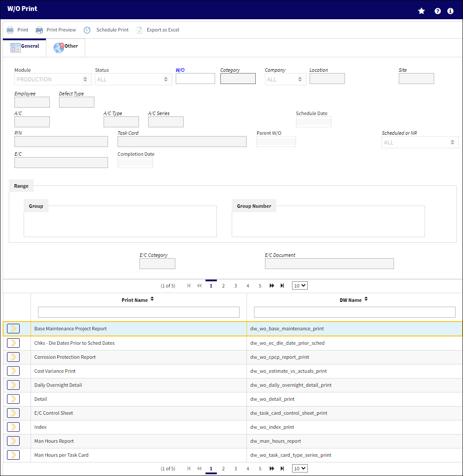
Task: Select arrow for Chks - Die Dates row
Action: click(14, 343)
